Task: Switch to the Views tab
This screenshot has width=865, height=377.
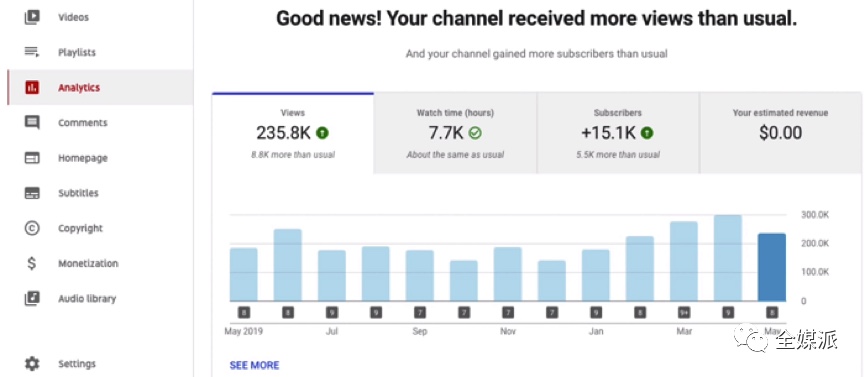Action: [292, 134]
